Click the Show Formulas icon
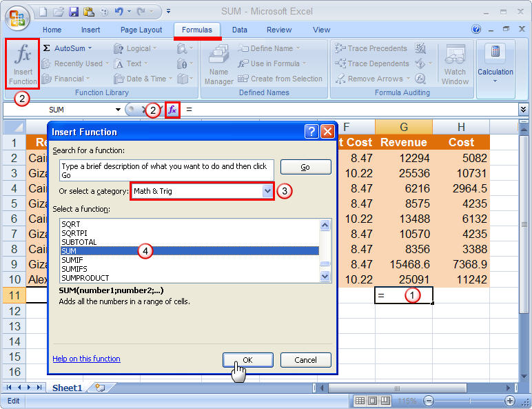The image size is (532, 409). [x=420, y=48]
